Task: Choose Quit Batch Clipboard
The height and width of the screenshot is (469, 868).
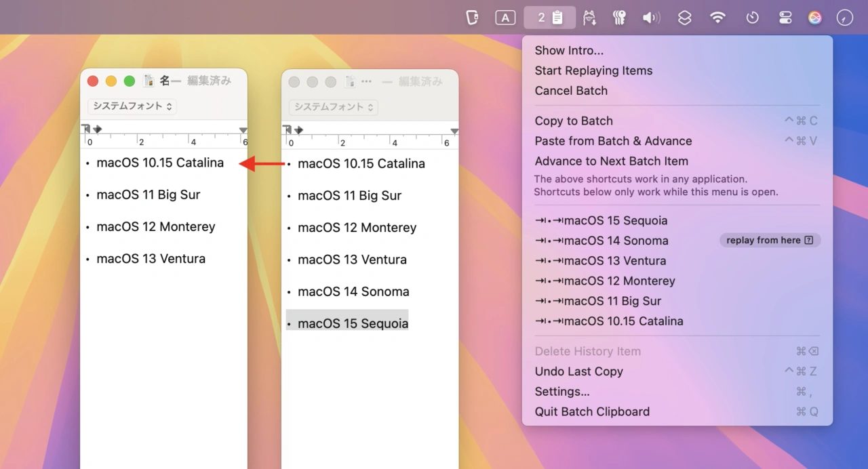Action: click(x=592, y=411)
